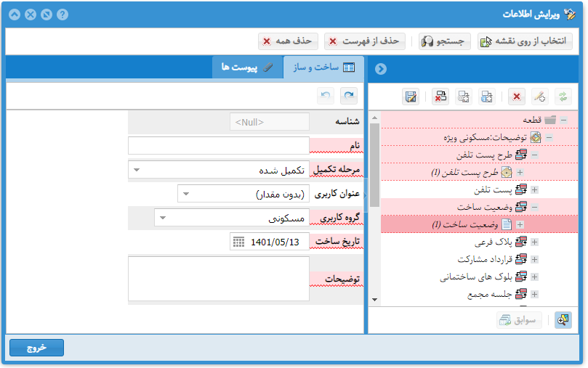The width and height of the screenshot is (588, 368).
Task: Click the tree panel vertical scrollbar thumb
Action: (x=374, y=165)
